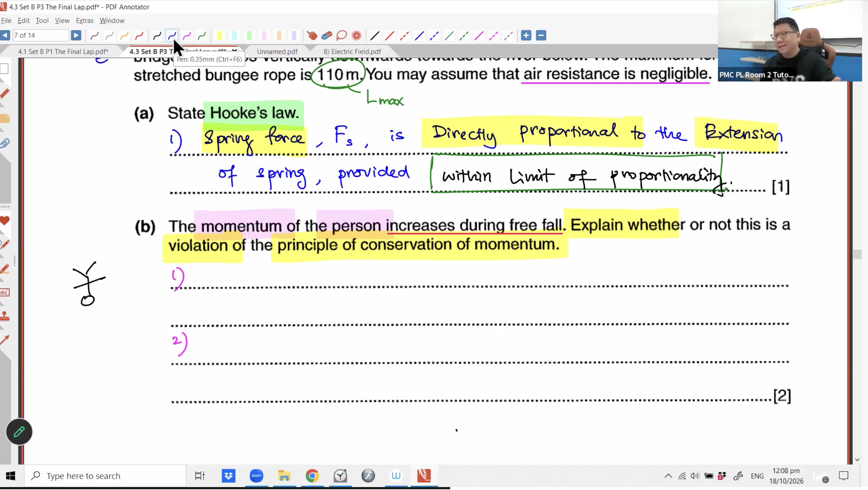Show hidden system tray icons
Viewport: 868px width, 490px height.
coord(668,476)
